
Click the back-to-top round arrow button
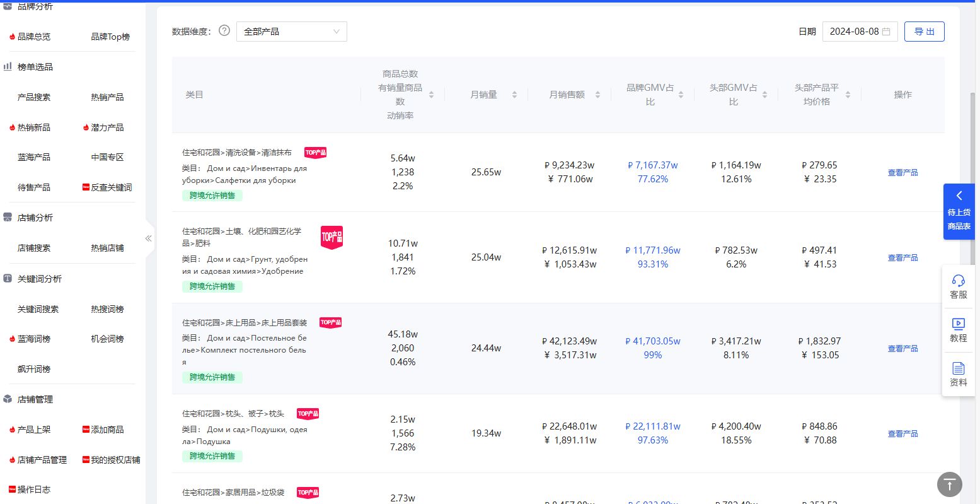point(950,484)
